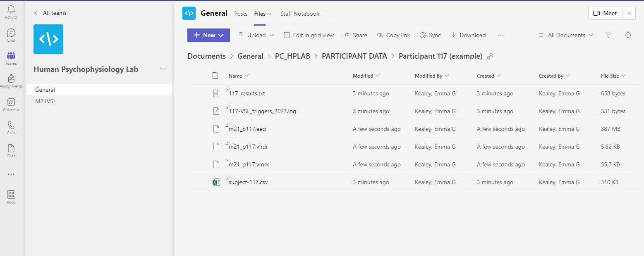Viewport: 644px width, 256px height.
Task: Click the filter funnel icon
Action: (608, 35)
